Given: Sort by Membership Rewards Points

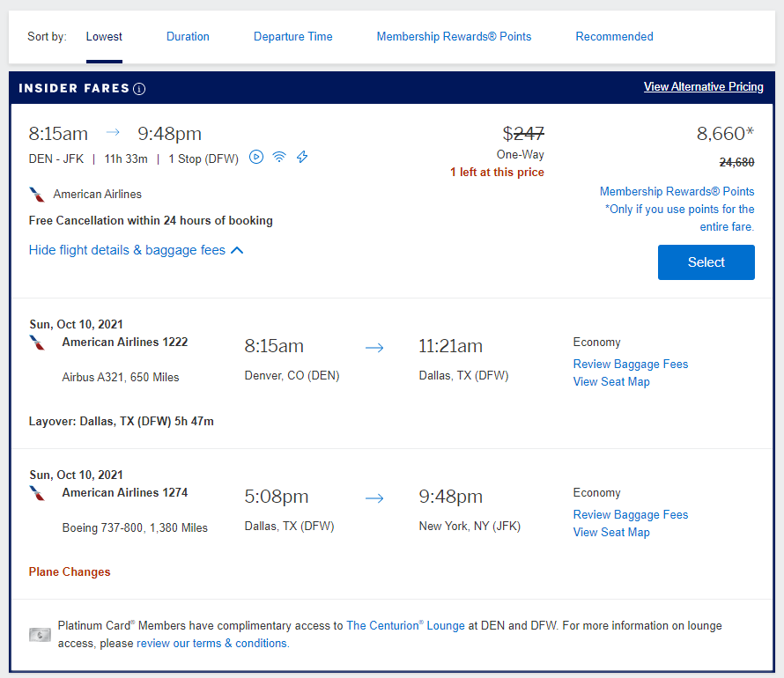Looking at the screenshot, I should coord(454,37).
